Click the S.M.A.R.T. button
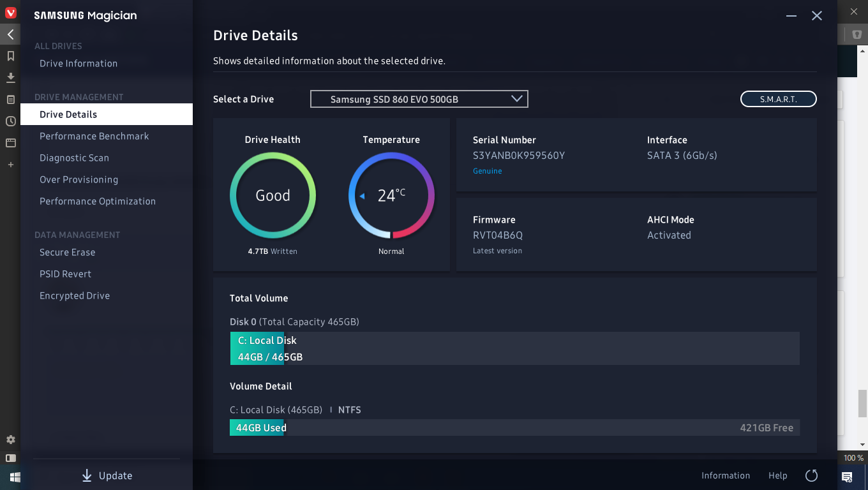Screen dimensions: 868x490 (779, 99)
